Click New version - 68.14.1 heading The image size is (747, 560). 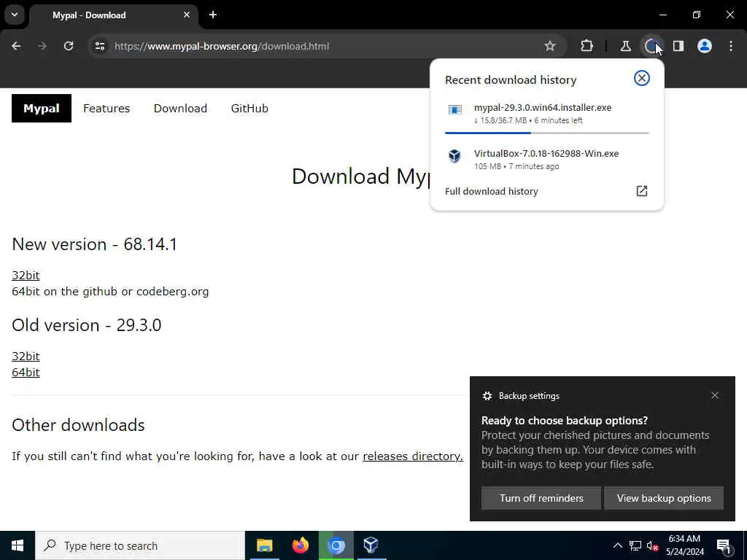[94, 244]
